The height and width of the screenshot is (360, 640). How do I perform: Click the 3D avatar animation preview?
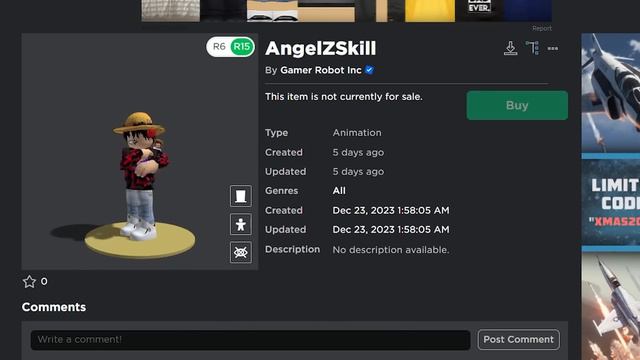tap(140, 151)
